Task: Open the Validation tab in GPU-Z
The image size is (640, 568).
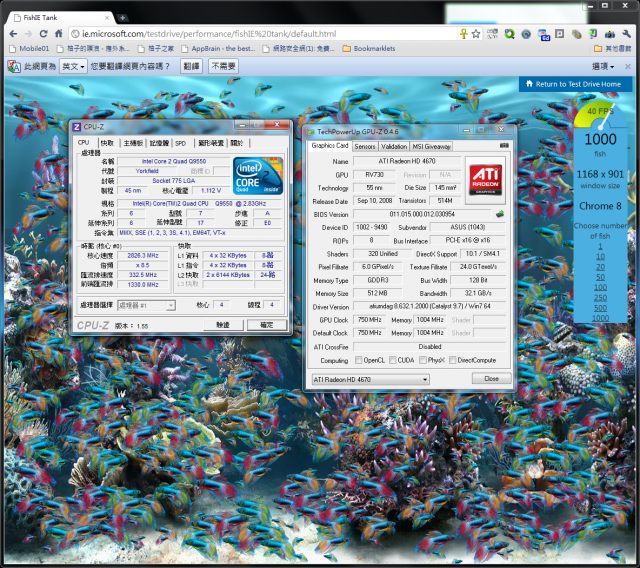Action: click(x=394, y=146)
